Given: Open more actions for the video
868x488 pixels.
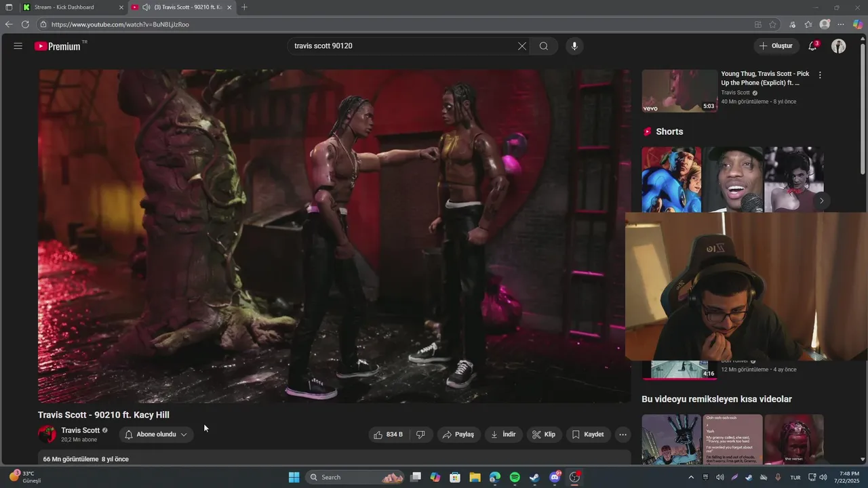Looking at the screenshot, I should (x=623, y=434).
